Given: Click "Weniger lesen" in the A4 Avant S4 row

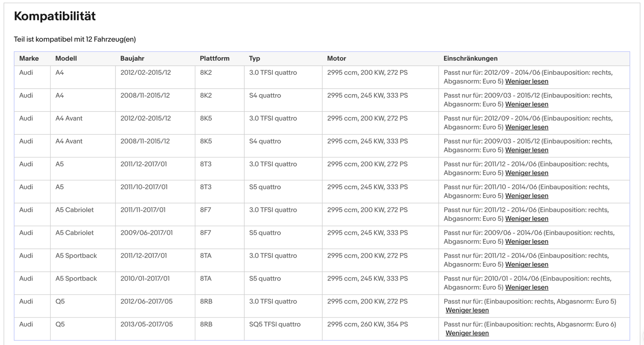Looking at the screenshot, I should (x=526, y=150).
